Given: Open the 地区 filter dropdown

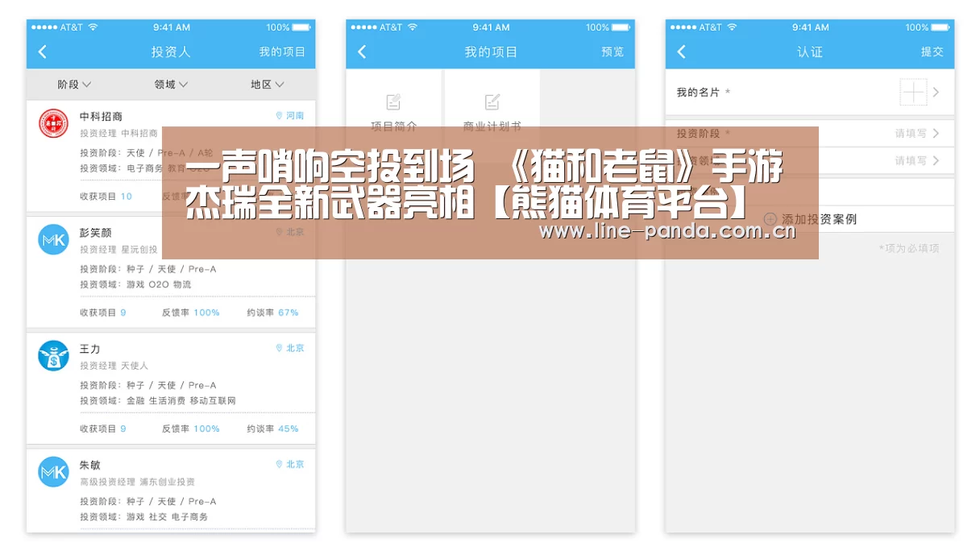Looking at the screenshot, I should (268, 84).
